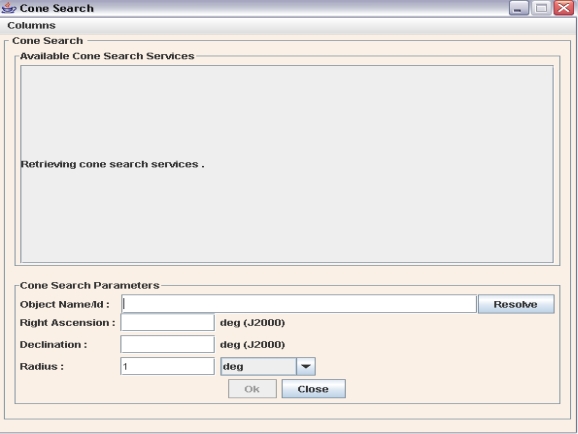Viewport: 578px width, 434px height.
Task: Click the greyed-out Ok button
Action: pos(252,389)
